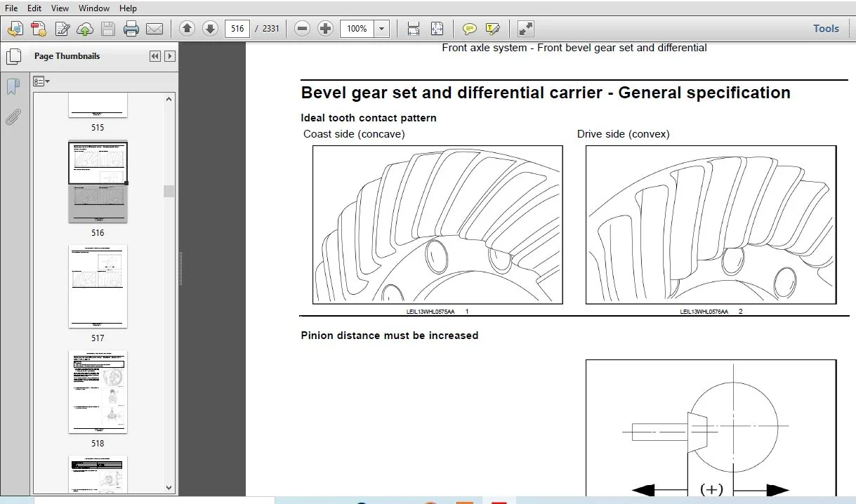Screen dimensions: 856x504
Task: Open the Bookmarks panel icon
Action: tap(13, 87)
